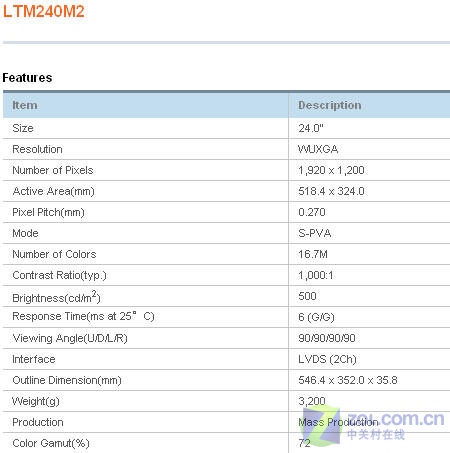The image size is (450, 453).
Task: Select the Outline Dimension(mm) label
Action: point(67,380)
